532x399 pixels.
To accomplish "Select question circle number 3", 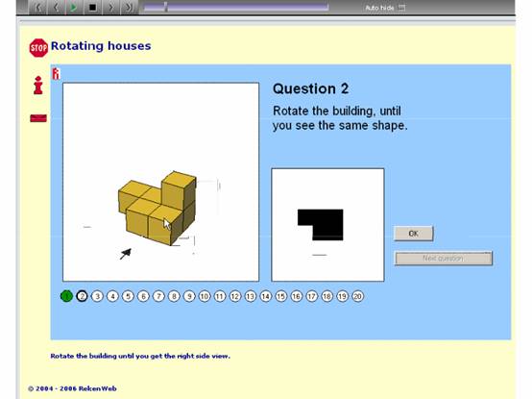I will click(x=97, y=296).
